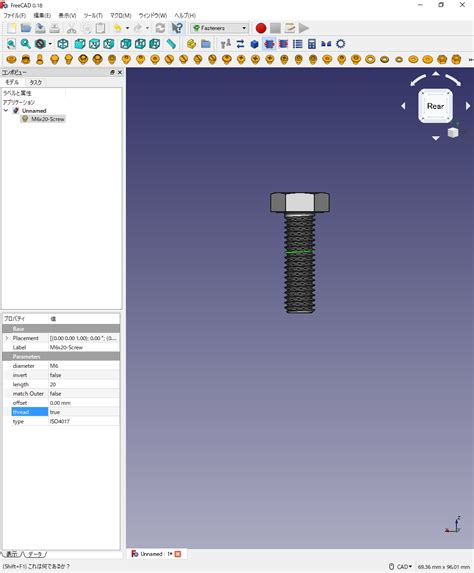The width and height of the screenshot is (474, 573).
Task: Click the navigation cube's right arrow
Action: pyautogui.click(x=468, y=106)
